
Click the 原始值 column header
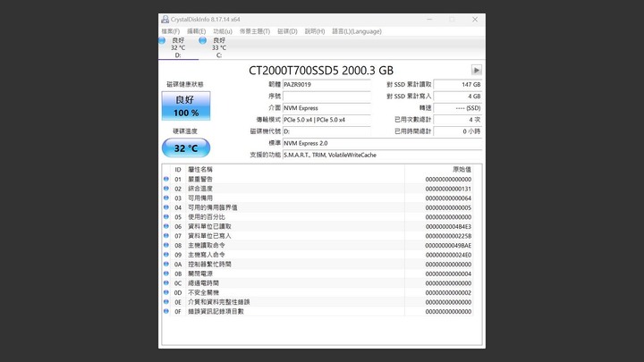(438, 170)
